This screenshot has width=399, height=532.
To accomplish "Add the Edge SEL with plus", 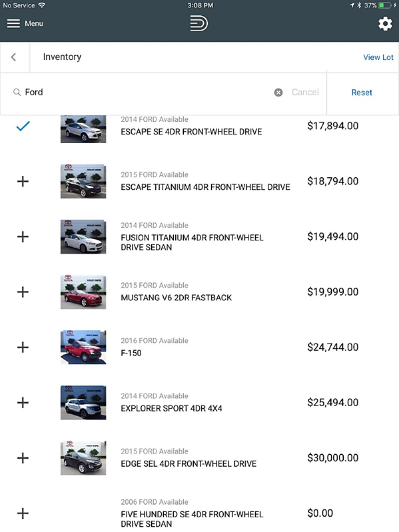I will pyautogui.click(x=23, y=458).
